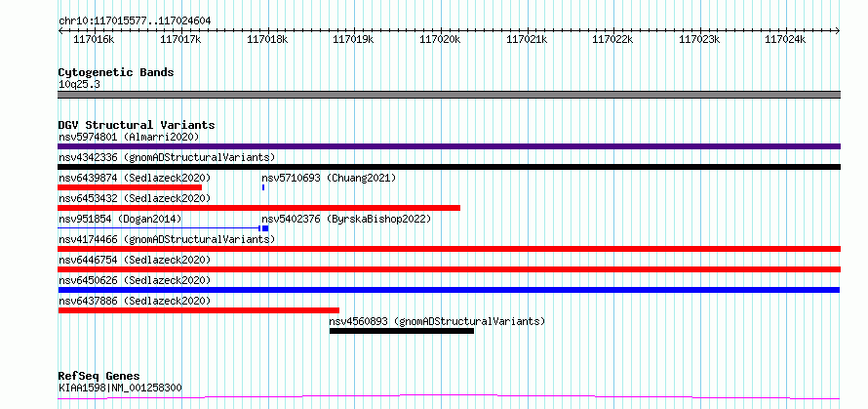Click the nsv5402376 (ByrskaBishop2022) label
This screenshot has width=868, height=409.
click(346, 219)
